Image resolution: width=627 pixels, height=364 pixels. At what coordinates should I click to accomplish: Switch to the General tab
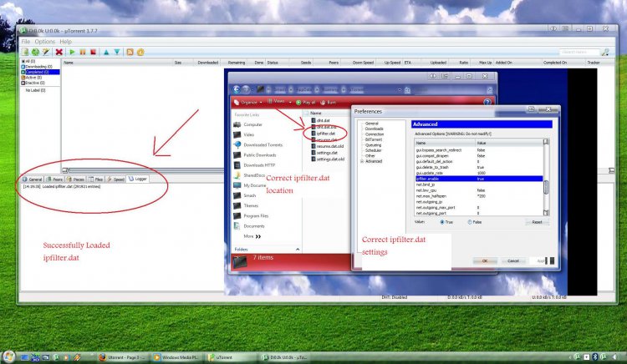click(33, 179)
